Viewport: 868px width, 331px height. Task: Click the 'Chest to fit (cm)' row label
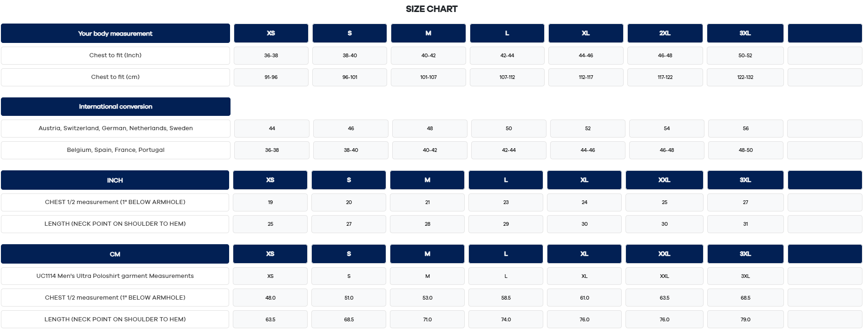(115, 77)
